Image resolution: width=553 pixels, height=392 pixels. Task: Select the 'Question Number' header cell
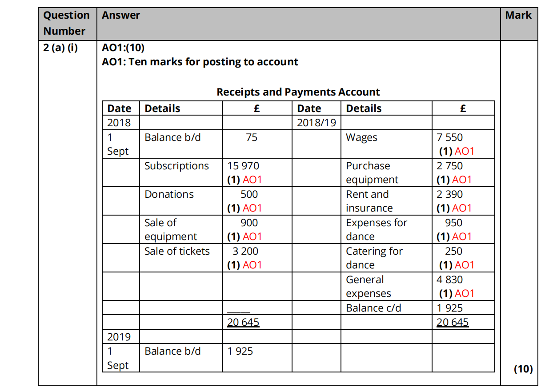[67, 23]
